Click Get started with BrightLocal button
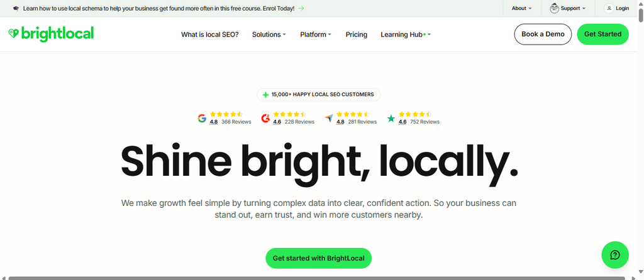644x280 pixels. pos(318,258)
